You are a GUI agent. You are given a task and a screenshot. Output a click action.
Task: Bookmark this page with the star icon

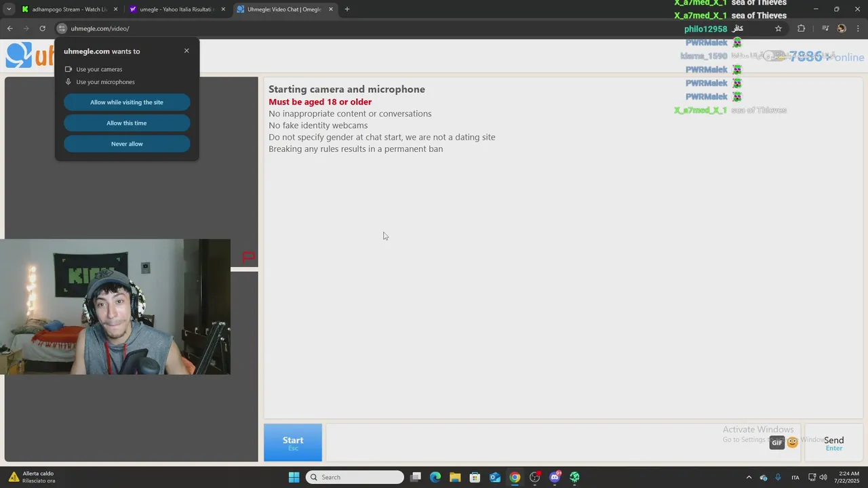pos(778,28)
